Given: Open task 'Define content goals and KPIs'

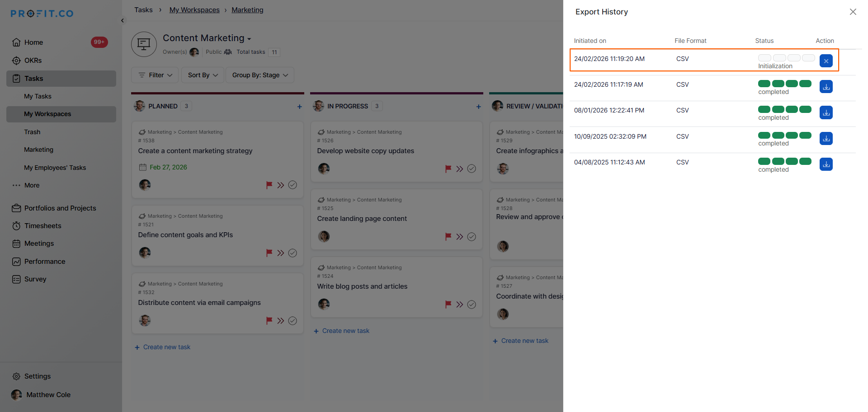Looking at the screenshot, I should coord(185,235).
